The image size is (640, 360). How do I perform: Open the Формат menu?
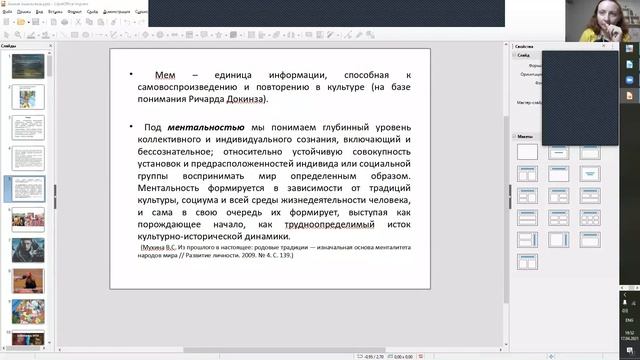[x=75, y=12]
